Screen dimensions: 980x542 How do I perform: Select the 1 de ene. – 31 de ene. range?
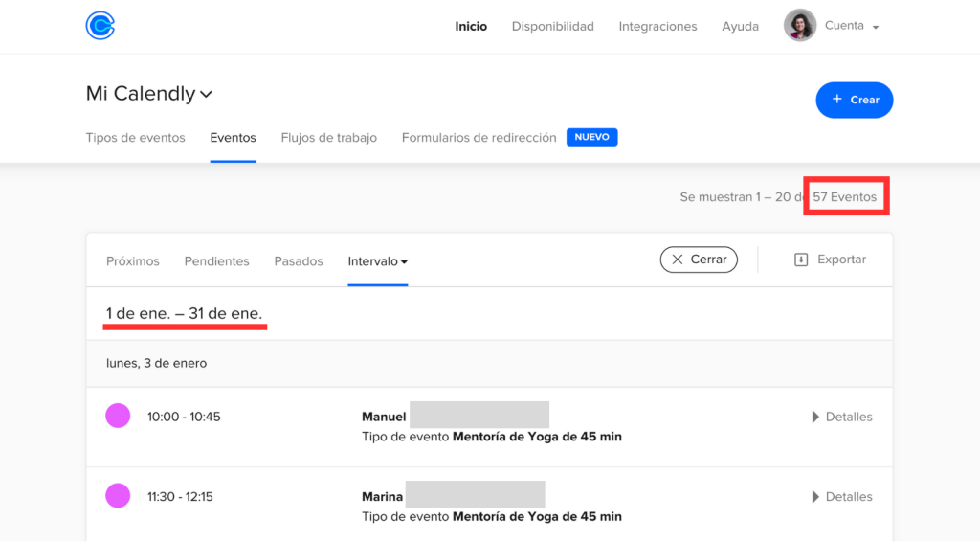coord(185,313)
